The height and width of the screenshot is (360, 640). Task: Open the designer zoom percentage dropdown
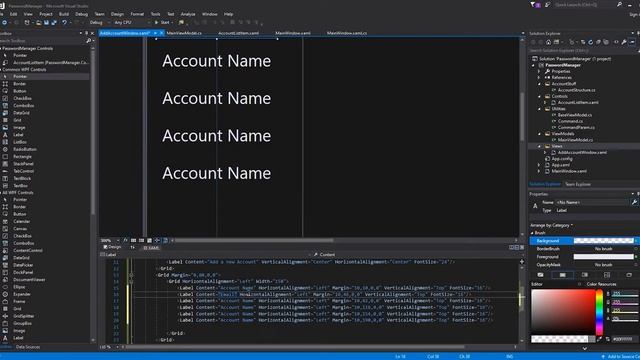(110, 240)
